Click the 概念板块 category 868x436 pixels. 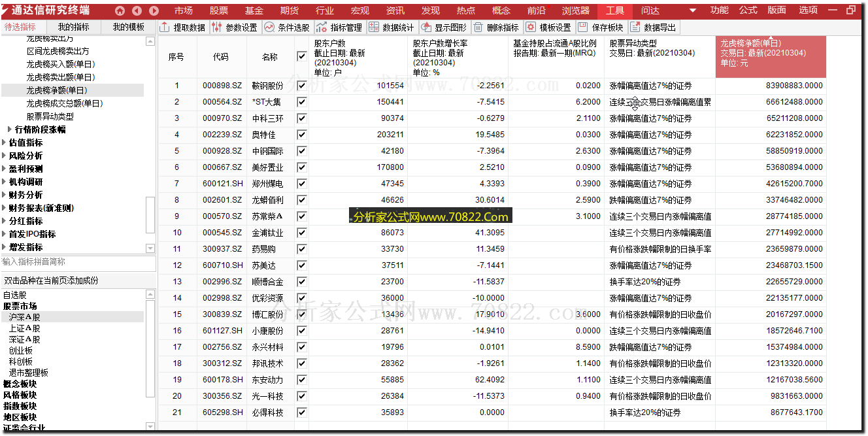[x=20, y=384]
